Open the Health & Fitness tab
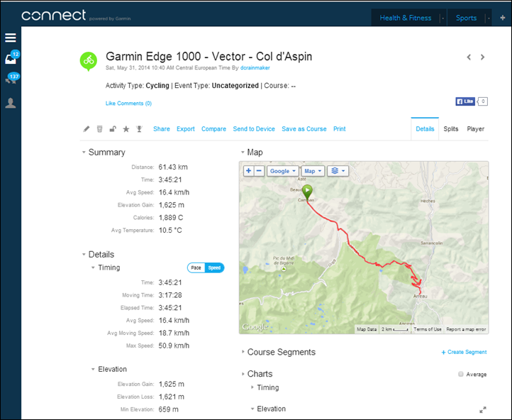Viewport: 512px width, 420px height. [x=405, y=18]
